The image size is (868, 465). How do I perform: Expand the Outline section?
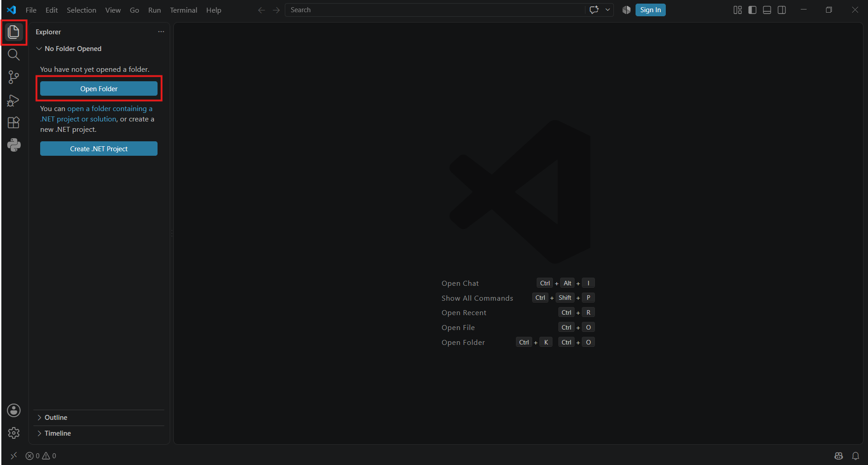(99, 418)
